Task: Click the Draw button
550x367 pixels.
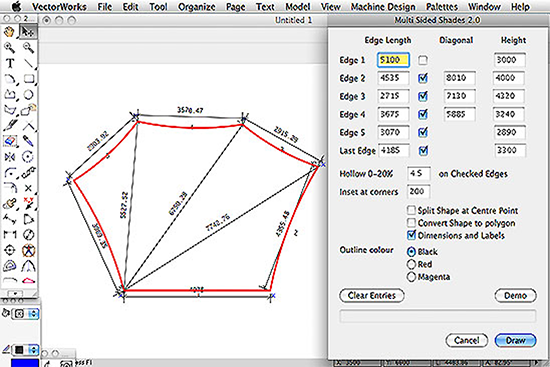Action: click(x=515, y=340)
